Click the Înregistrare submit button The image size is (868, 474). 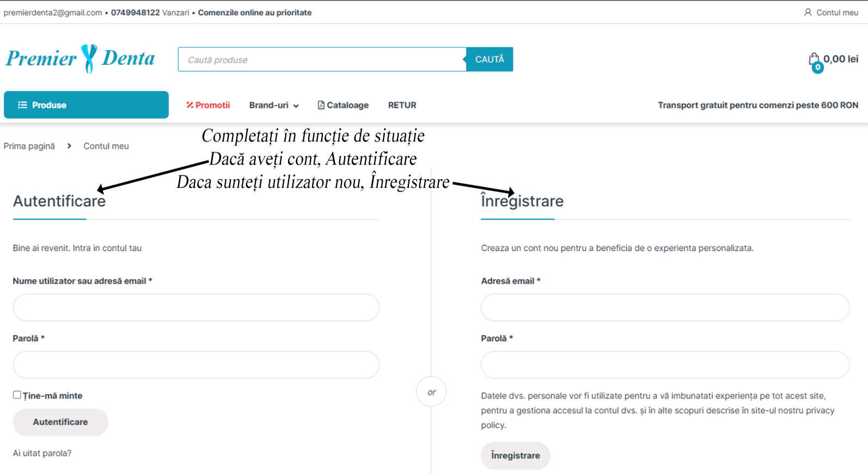(x=515, y=455)
